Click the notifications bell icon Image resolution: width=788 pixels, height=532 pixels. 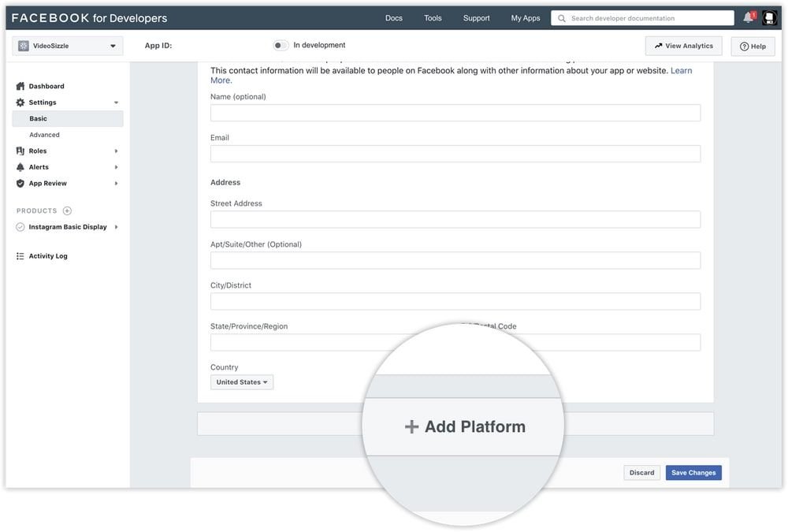click(749, 17)
